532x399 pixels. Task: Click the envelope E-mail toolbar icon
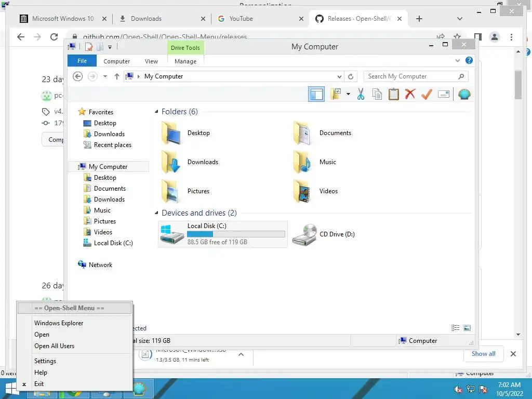444,94
